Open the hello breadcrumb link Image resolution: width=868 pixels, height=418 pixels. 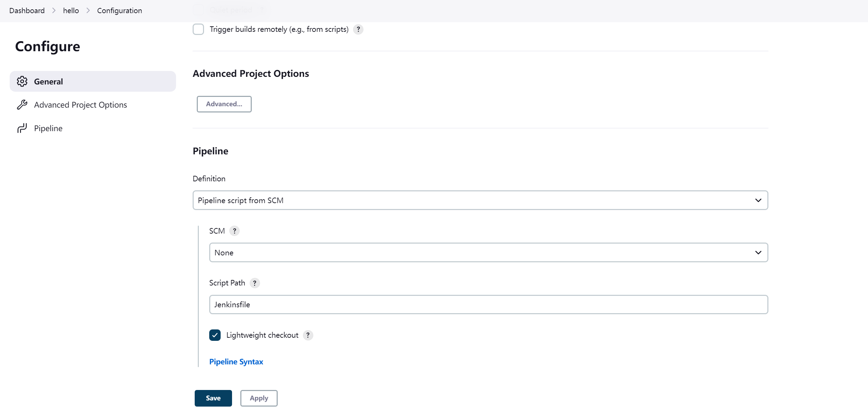[71, 11]
